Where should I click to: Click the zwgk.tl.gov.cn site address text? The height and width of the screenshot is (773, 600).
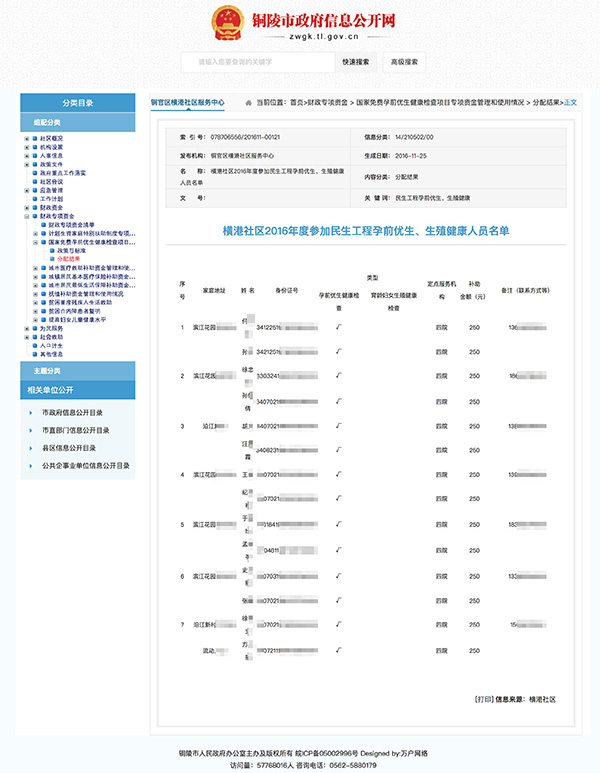(x=324, y=36)
